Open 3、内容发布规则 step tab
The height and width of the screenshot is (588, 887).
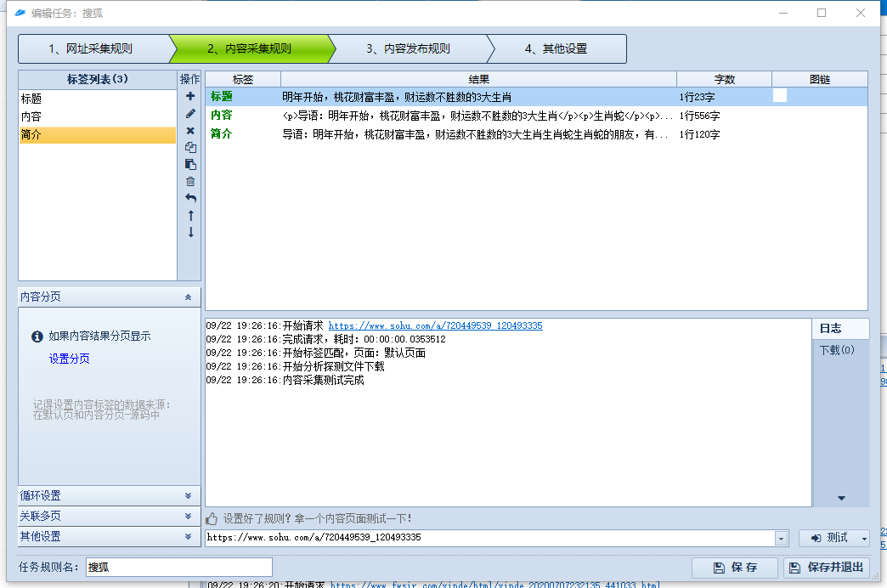(x=408, y=48)
